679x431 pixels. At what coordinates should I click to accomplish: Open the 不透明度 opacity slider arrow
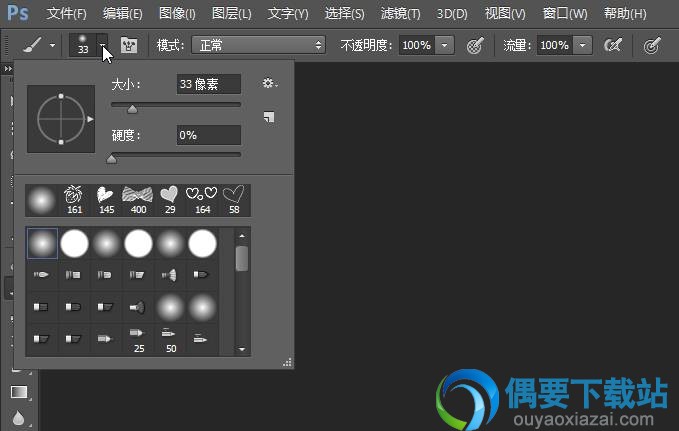click(444, 45)
